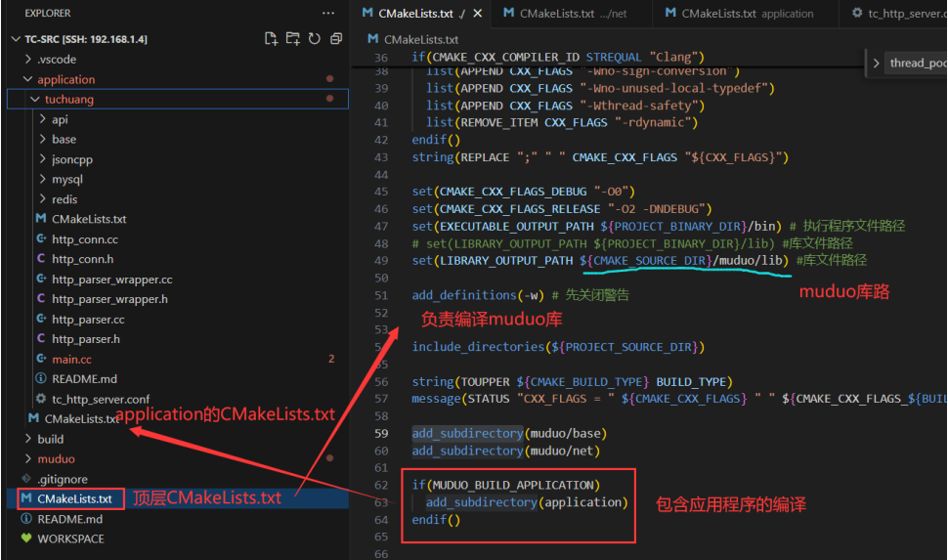The image size is (948, 560).
Task: Open application's CMakeLists.txt in tree
Action: point(82,418)
